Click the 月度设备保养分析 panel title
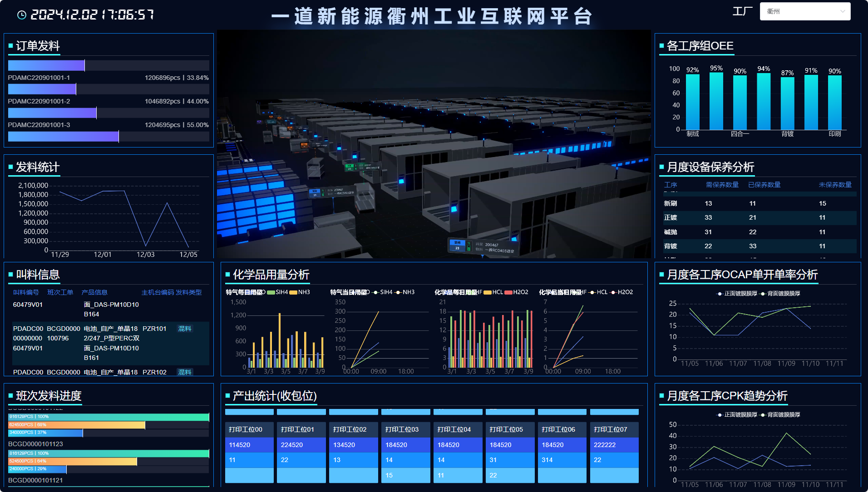This screenshot has width=868, height=492. (x=710, y=167)
